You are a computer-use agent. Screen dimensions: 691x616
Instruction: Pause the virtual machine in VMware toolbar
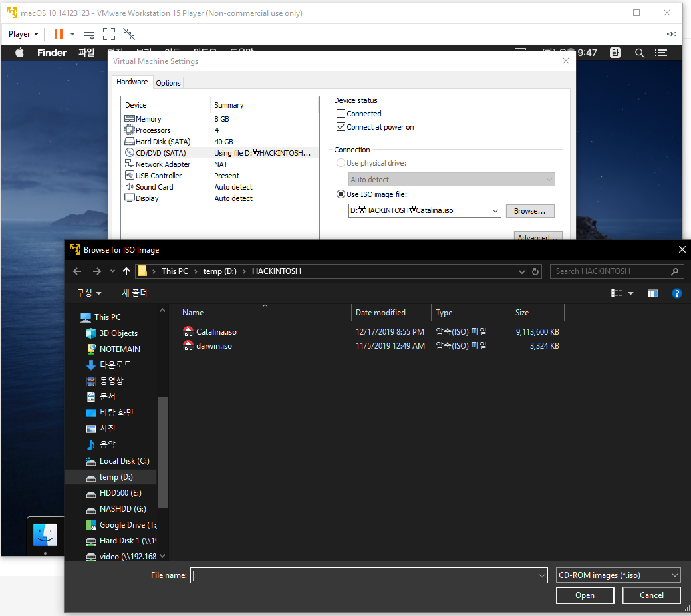58,34
